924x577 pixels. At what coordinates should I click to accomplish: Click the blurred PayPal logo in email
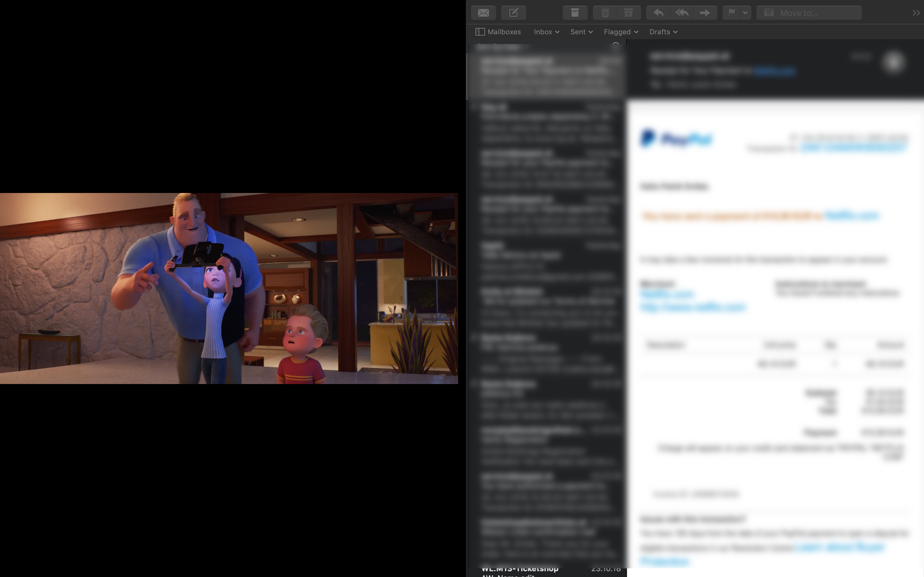(676, 138)
